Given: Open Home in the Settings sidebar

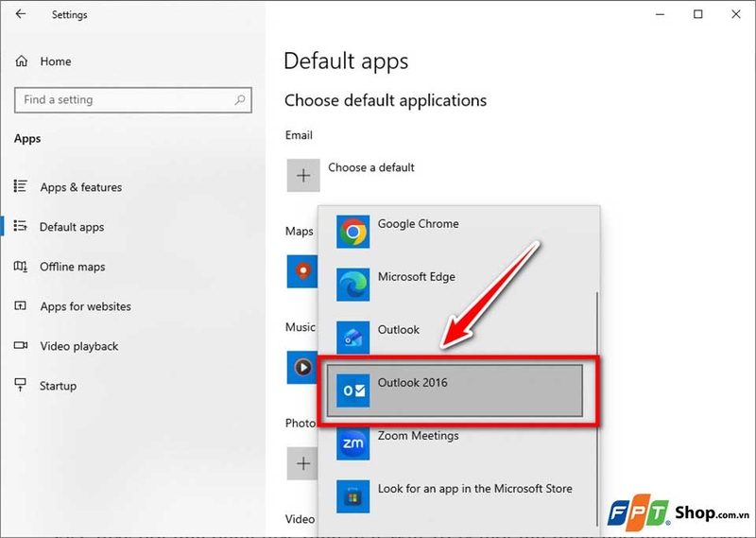Looking at the screenshot, I should [56, 61].
